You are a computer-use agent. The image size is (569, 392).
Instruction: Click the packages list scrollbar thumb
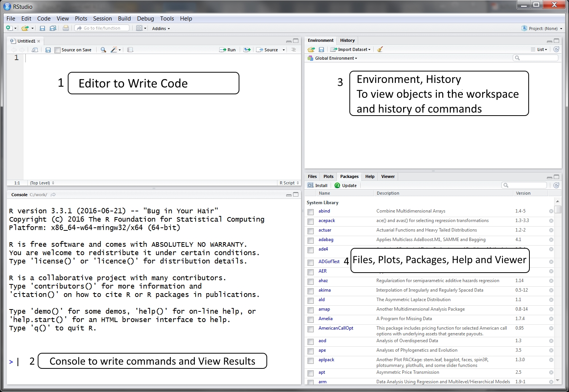(x=558, y=209)
